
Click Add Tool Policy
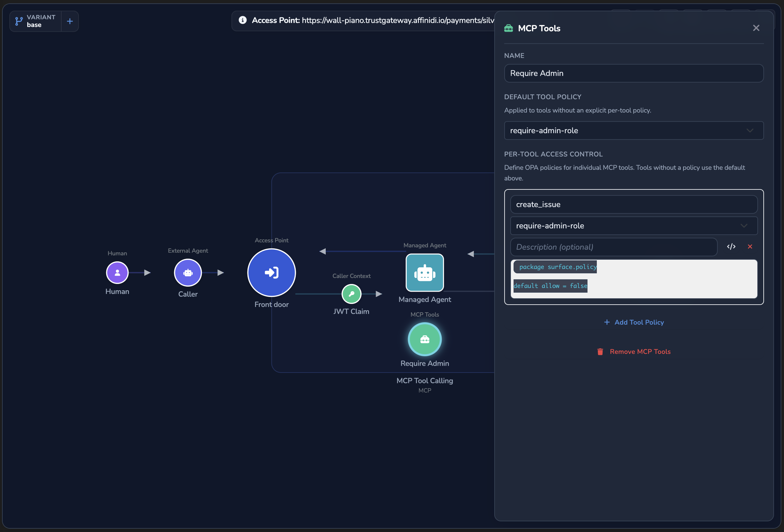633,322
